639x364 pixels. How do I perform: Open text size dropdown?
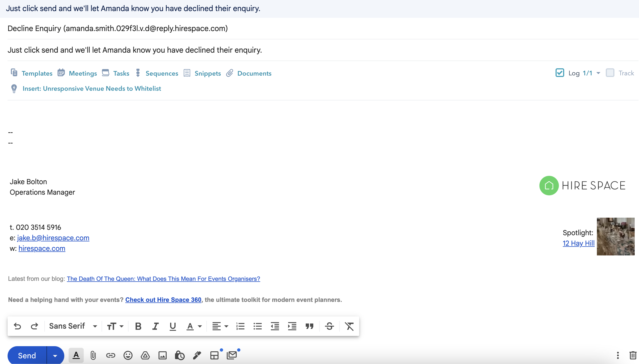115,326
